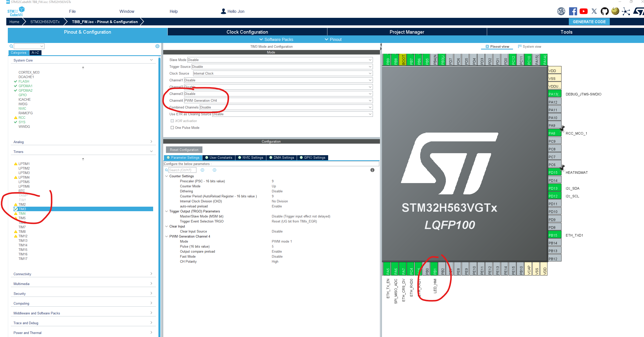Click the parameter search input field
Screen dimensions: 644x337
coord(182,170)
